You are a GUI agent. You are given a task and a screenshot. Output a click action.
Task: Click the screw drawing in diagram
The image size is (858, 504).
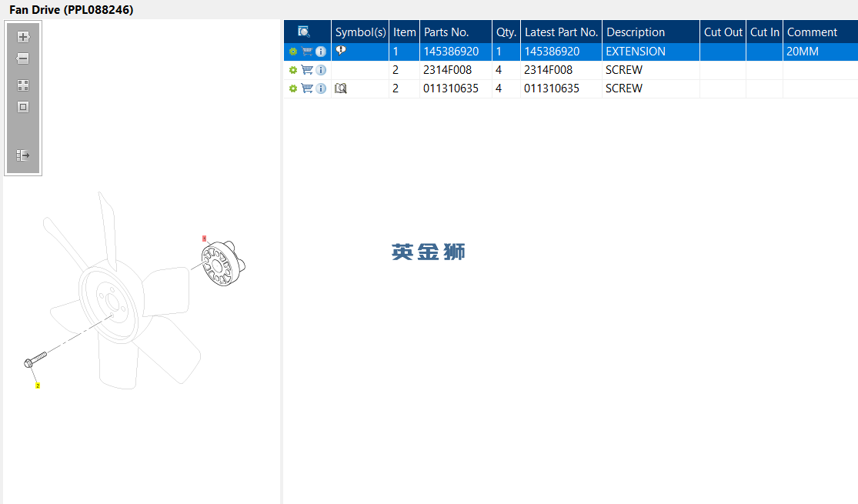pyautogui.click(x=35, y=359)
